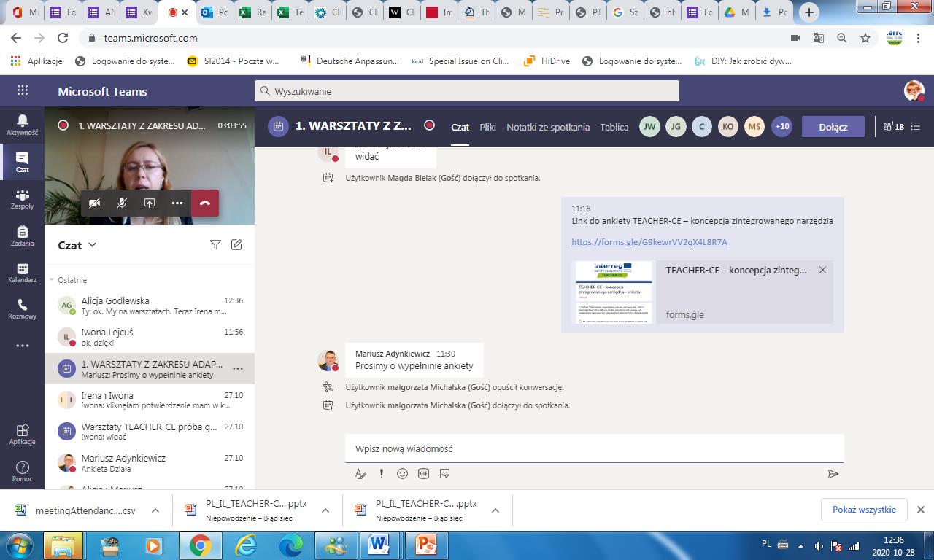Open Windows Start menu
Screen dimensions: 934x560
(19, 545)
